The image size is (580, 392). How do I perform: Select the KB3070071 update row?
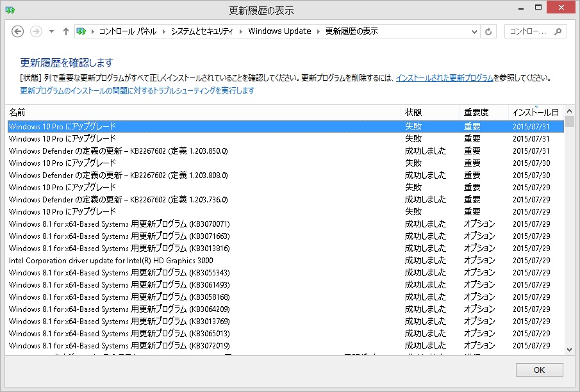pos(286,224)
